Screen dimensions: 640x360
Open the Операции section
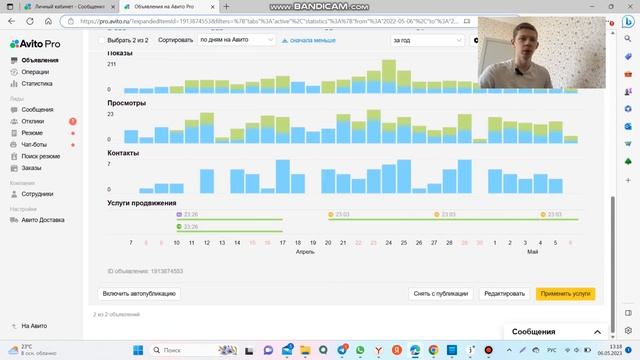35,72
